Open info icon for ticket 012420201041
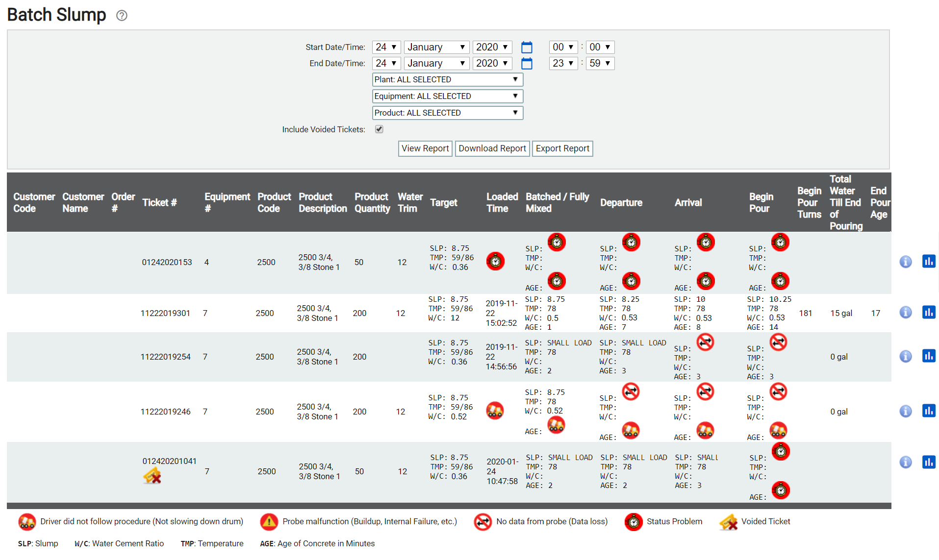The image size is (939, 560). 905,462
